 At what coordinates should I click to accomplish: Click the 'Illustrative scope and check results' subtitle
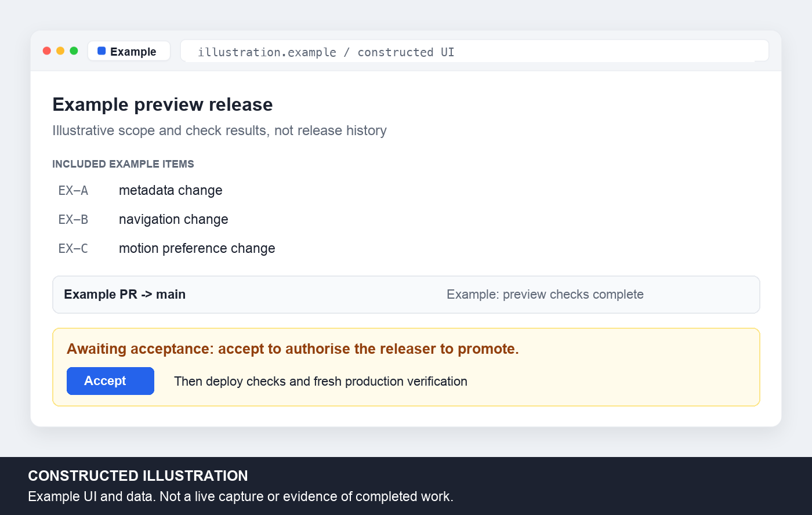coord(219,130)
